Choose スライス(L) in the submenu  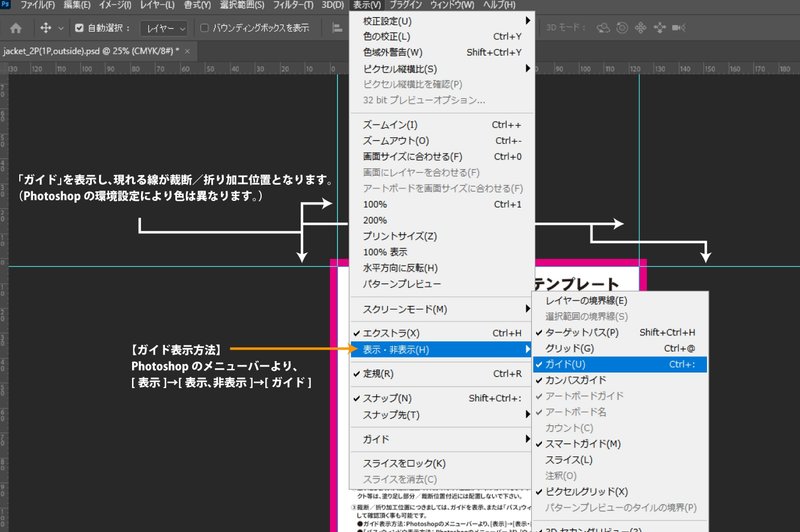pos(620,460)
